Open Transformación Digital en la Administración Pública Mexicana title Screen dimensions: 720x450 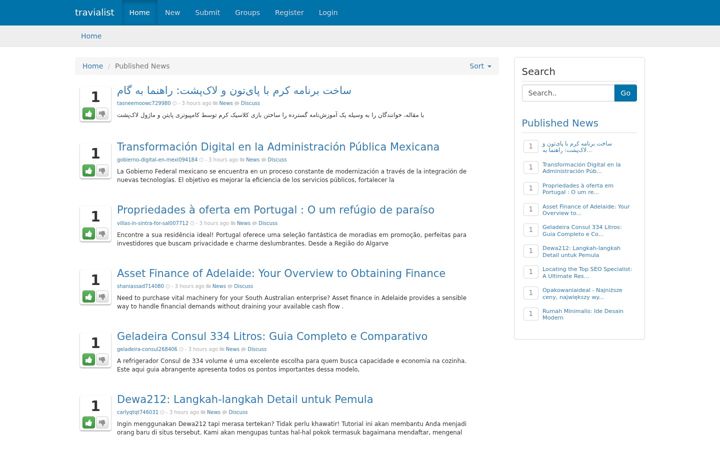[278, 146]
